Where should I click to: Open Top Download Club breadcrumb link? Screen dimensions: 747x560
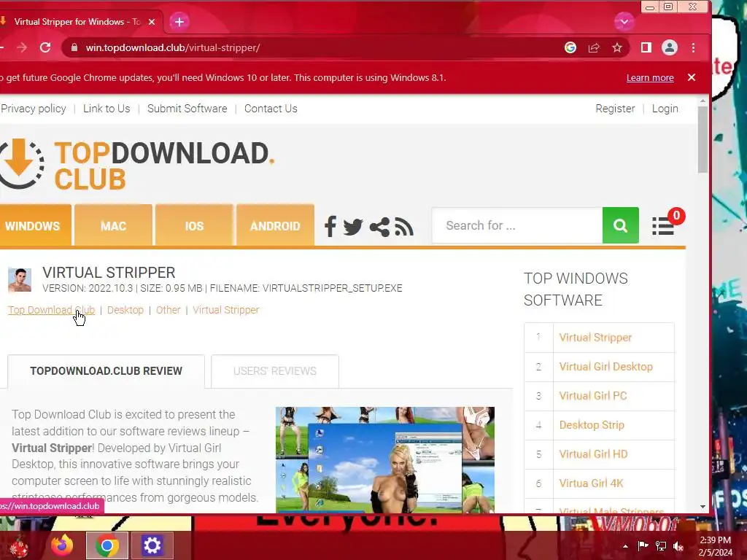point(52,310)
